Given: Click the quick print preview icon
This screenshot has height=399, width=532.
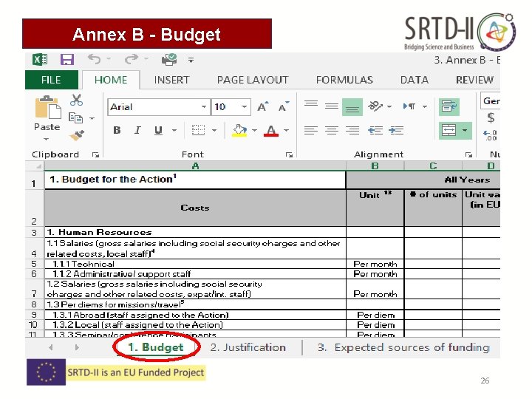Looking at the screenshot, I should coord(169,59).
